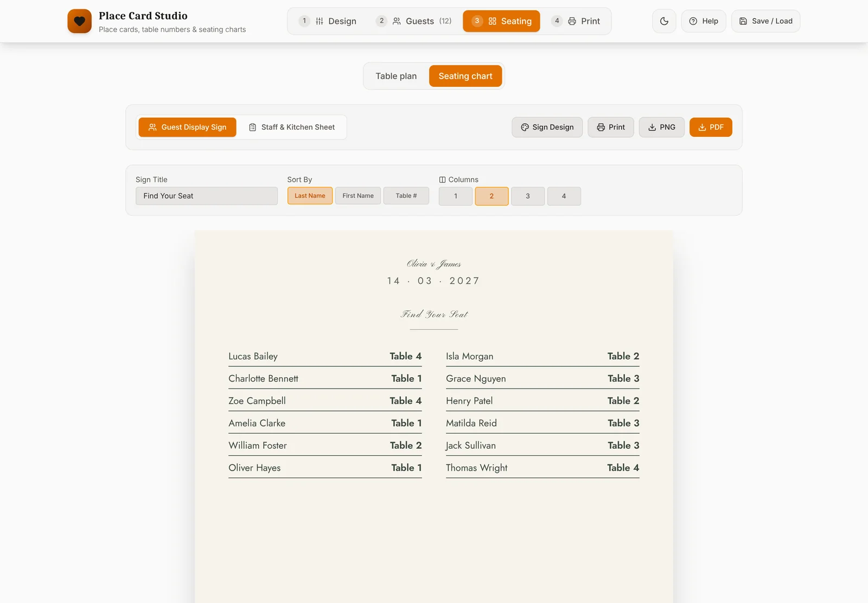Go to the Guests step
Screen dimensions: 868x603
pos(413,21)
